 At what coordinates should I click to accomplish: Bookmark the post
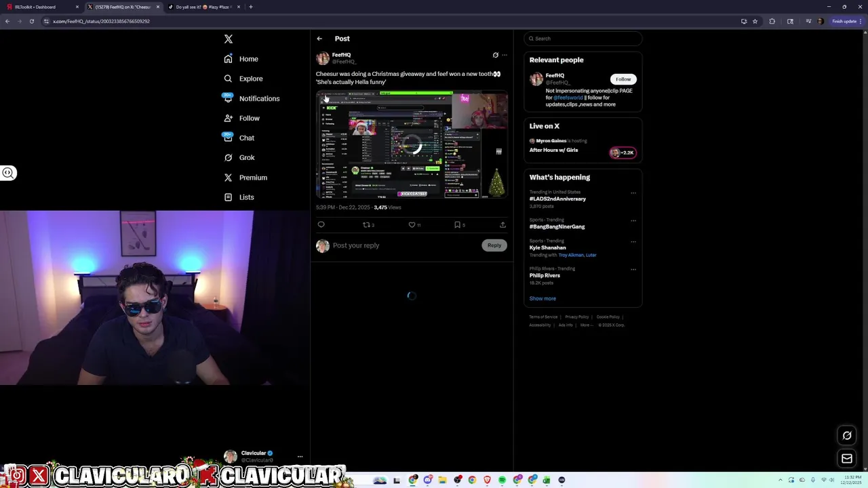458,225
